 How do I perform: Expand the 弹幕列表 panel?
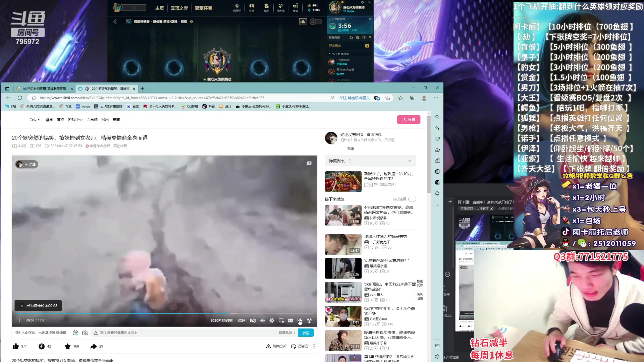tap(409, 161)
